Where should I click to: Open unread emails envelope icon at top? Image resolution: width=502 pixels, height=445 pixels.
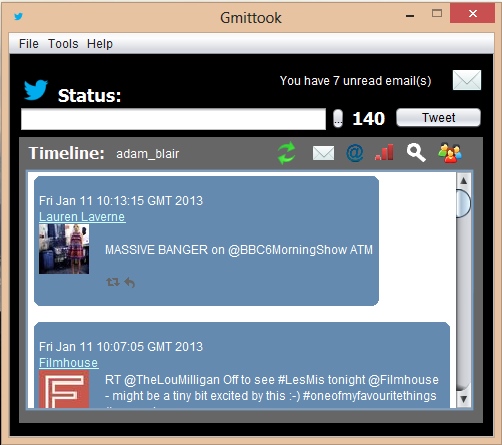click(467, 80)
